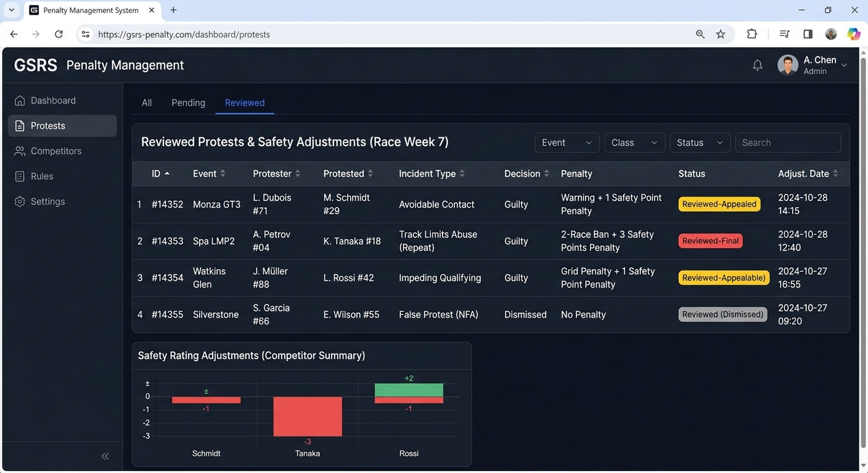Click the Search input field
The image size is (868, 473).
tap(788, 143)
